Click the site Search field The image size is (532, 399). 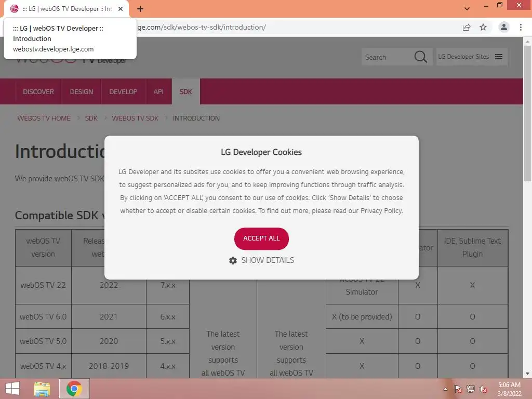tap(387, 57)
